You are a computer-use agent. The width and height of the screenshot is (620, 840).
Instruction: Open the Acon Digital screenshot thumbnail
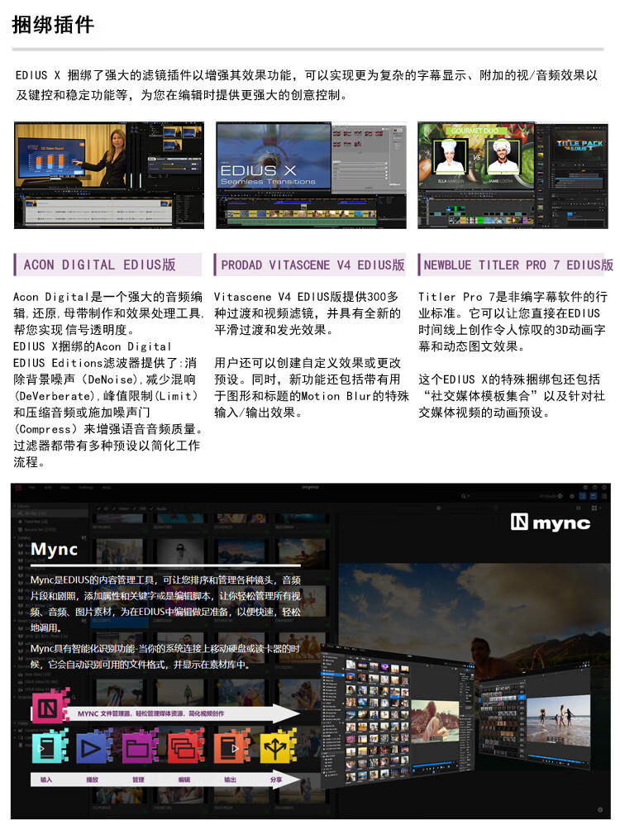[x=109, y=175]
